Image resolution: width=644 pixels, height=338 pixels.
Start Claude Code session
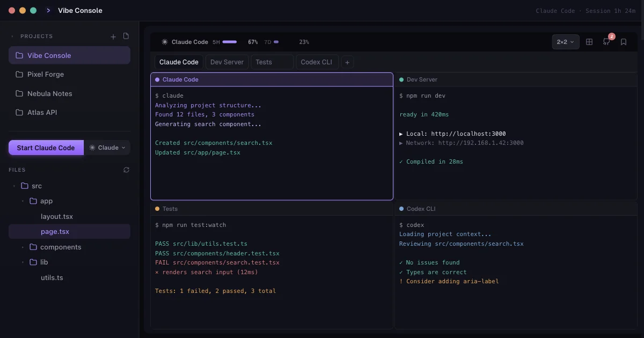click(x=46, y=148)
